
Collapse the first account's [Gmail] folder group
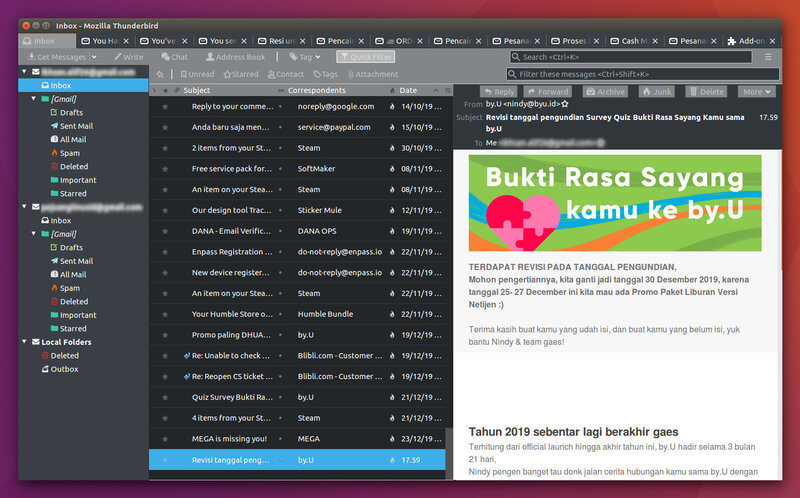[34, 98]
